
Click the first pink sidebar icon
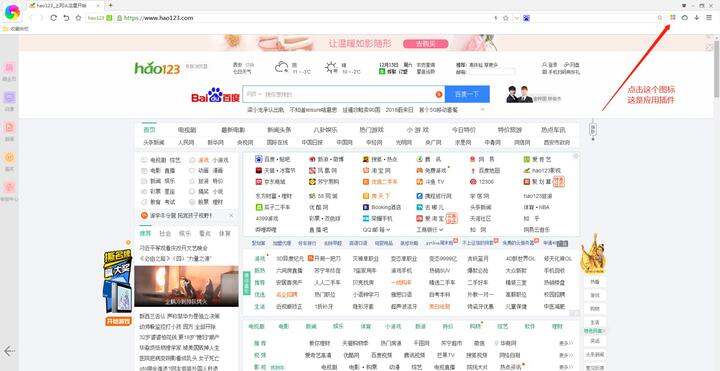tap(9, 68)
